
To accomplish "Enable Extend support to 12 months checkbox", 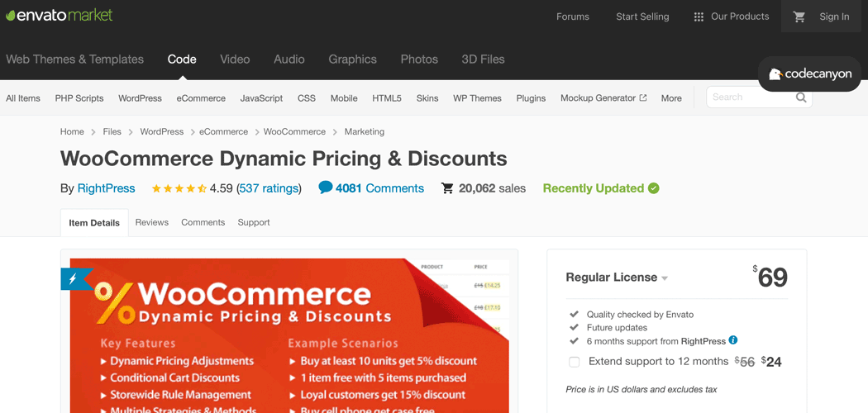I will 574,362.
